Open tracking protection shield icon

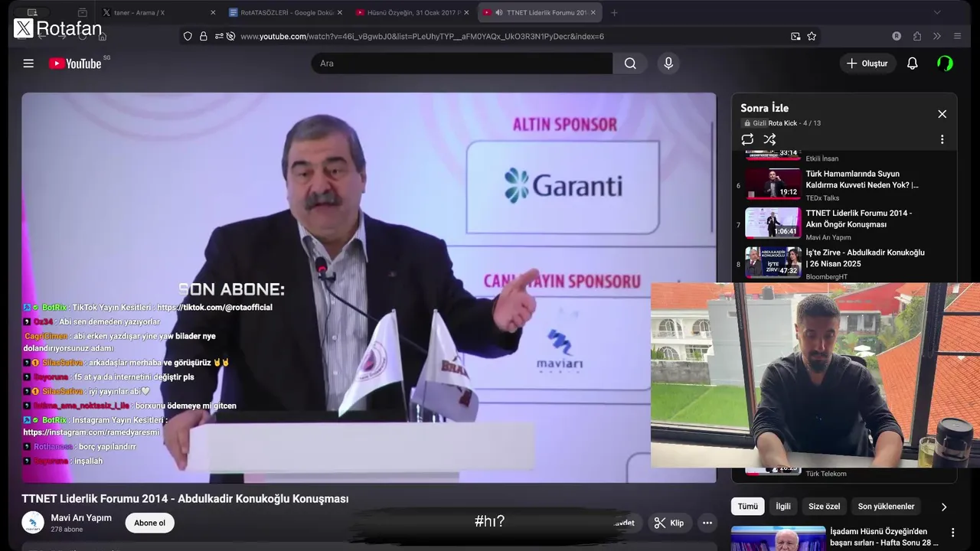click(188, 36)
